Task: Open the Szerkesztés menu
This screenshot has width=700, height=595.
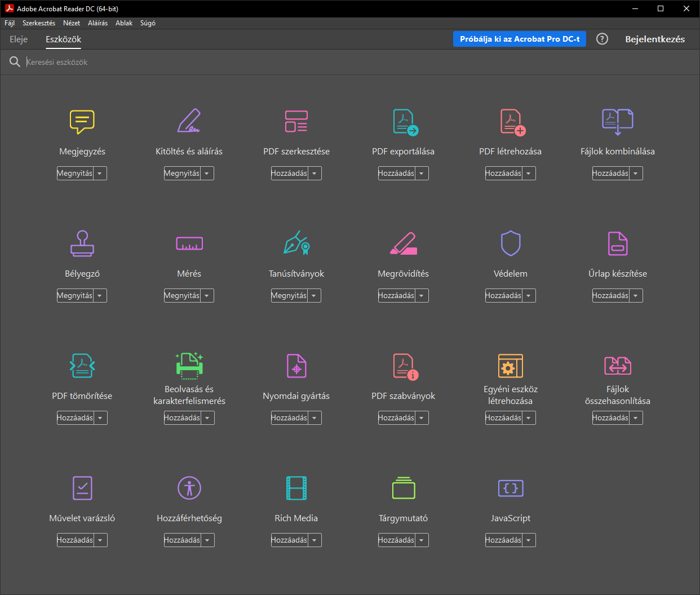Action: click(39, 23)
